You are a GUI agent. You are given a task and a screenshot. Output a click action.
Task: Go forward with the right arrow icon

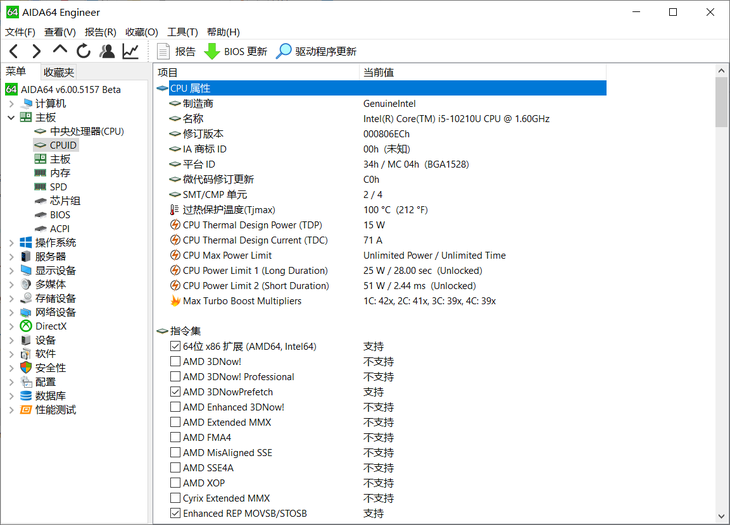36,51
